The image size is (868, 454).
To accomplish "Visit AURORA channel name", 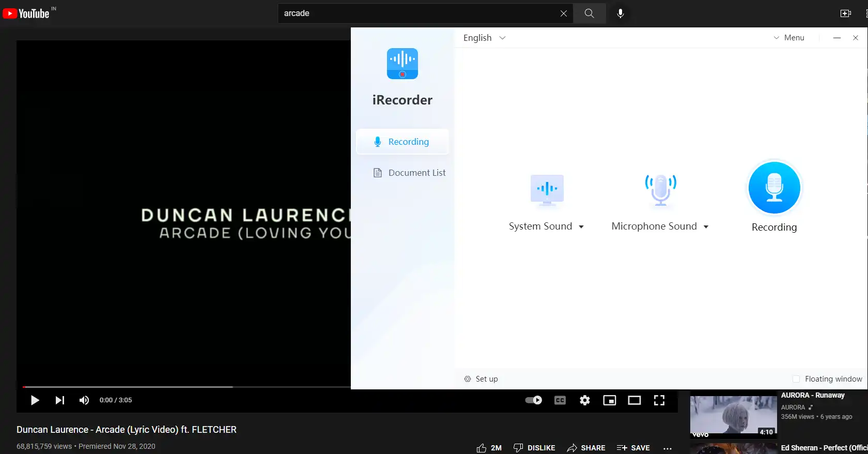I will (x=793, y=407).
